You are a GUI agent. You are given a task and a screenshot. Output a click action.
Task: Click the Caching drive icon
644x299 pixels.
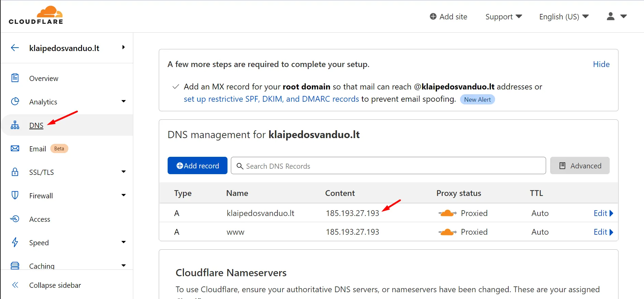coord(15,265)
